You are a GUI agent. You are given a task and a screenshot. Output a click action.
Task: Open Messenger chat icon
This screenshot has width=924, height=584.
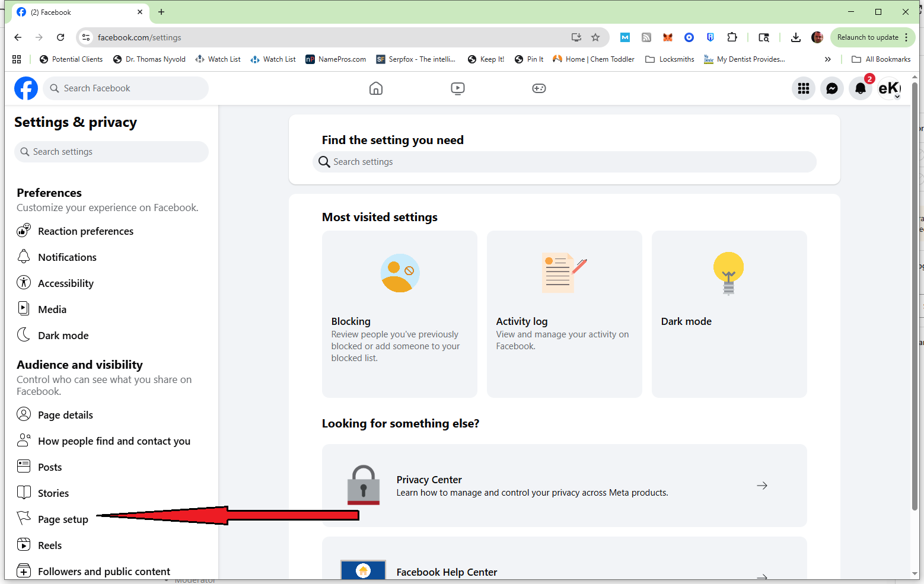831,88
